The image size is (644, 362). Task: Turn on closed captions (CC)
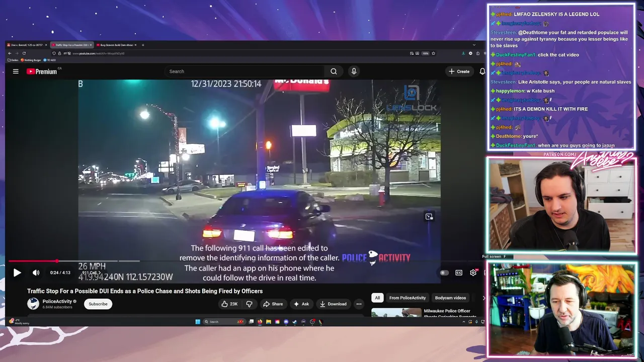(459, 273)
